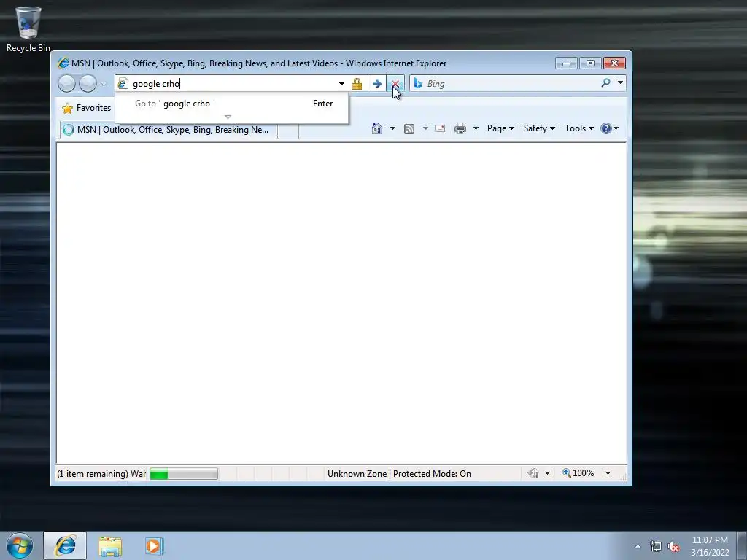
Task: Open the Safety menu
Action: coord(539,128)
